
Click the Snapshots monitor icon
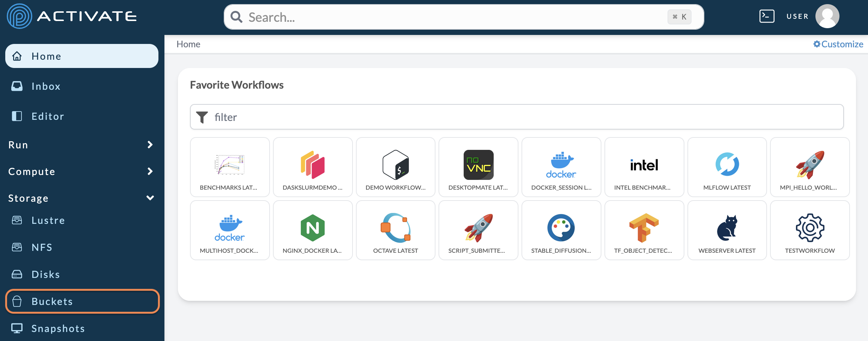17,328
